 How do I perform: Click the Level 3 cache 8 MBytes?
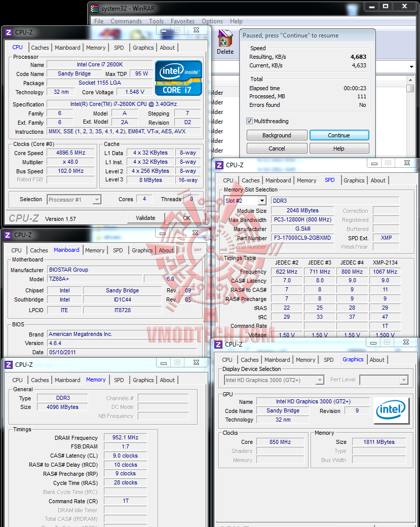tap(150, 180)
